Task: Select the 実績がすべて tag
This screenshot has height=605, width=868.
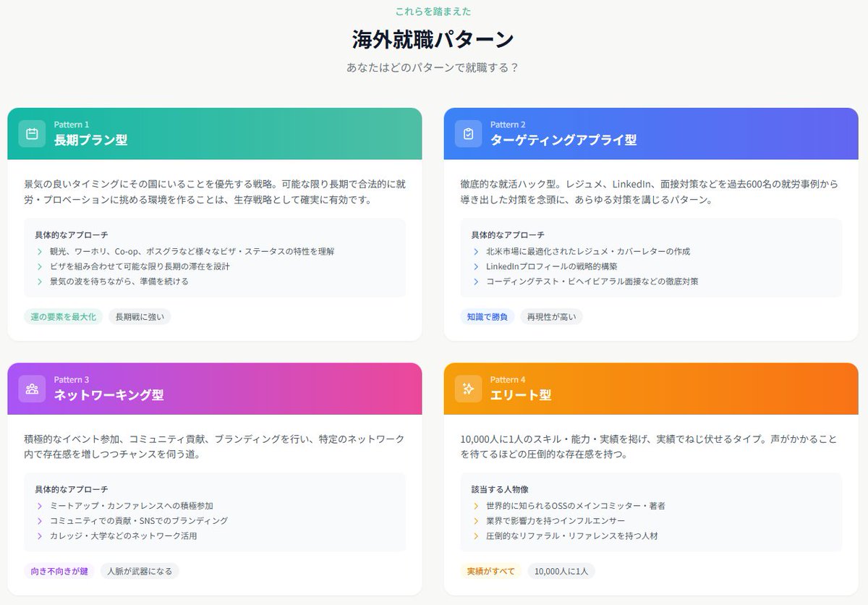Action: (x=491, y=571)
